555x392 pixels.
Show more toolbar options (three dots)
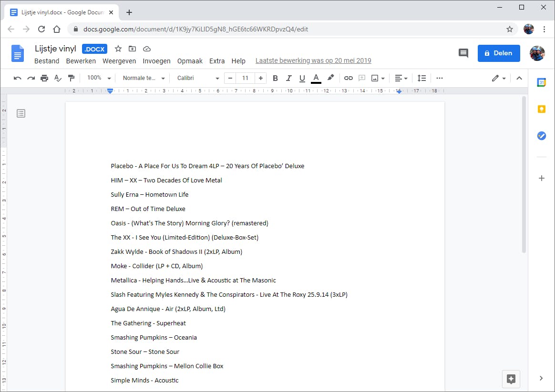click(x=440, y=78)
